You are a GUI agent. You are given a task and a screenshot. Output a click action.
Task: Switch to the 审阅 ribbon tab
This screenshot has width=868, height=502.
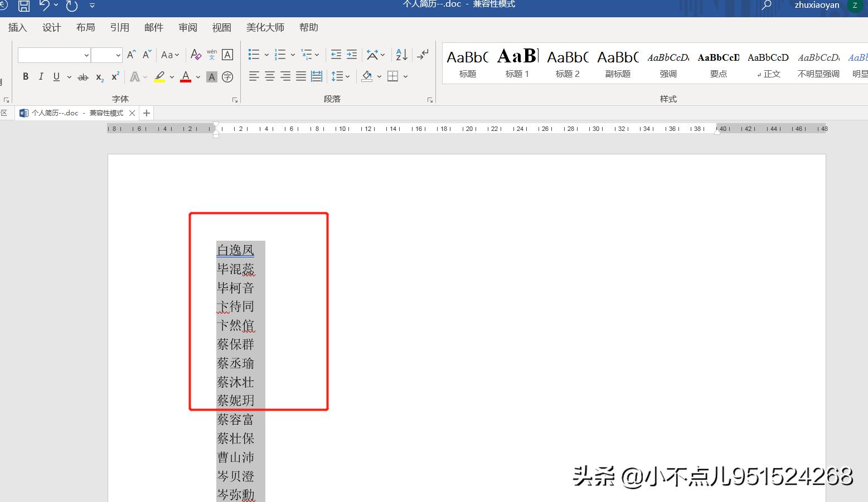(187, 27)
